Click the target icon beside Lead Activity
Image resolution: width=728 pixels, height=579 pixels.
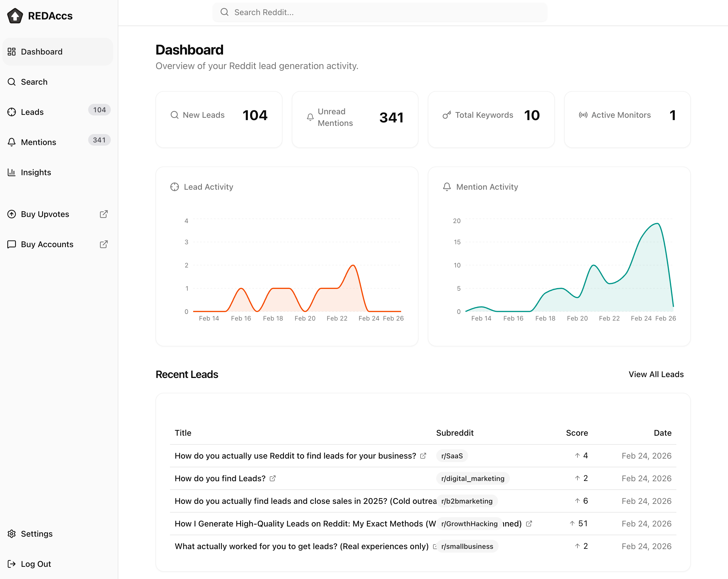tap(175, 187)
